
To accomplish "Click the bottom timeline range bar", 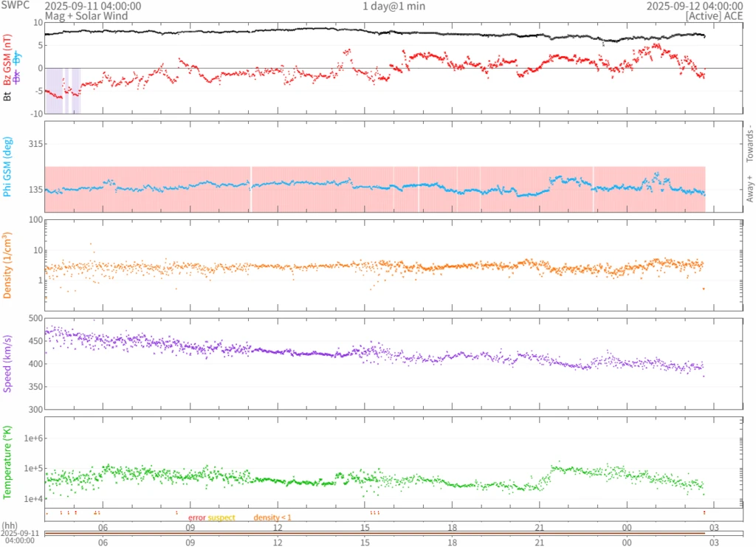I will coord(393,533).
